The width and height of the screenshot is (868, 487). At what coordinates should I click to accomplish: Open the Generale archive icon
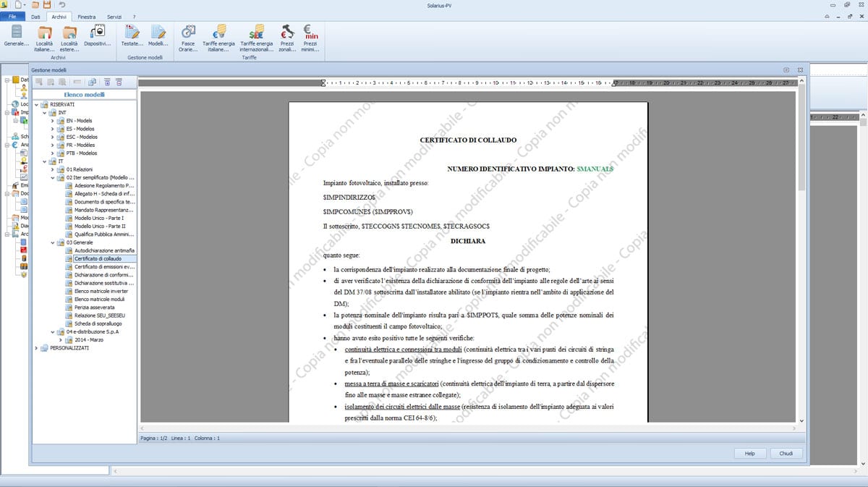[16, 34]
